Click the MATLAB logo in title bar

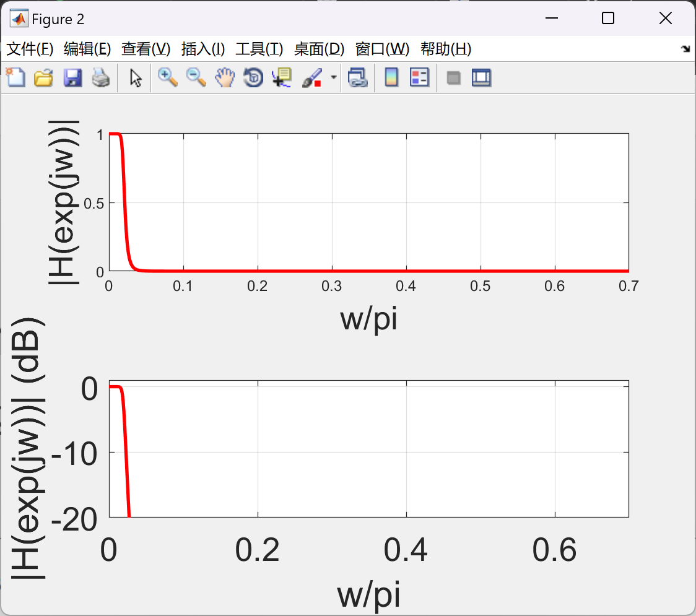[x=18, y=18]
